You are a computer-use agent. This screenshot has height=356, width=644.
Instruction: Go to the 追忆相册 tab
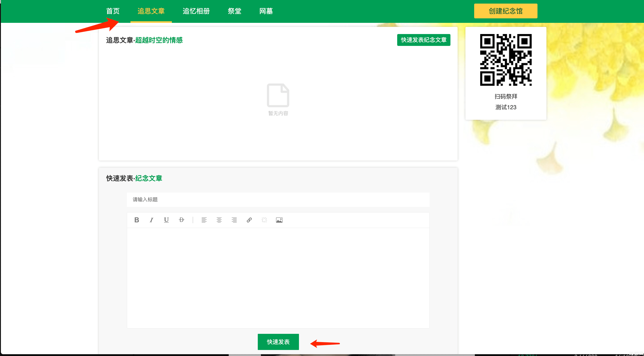196,11
